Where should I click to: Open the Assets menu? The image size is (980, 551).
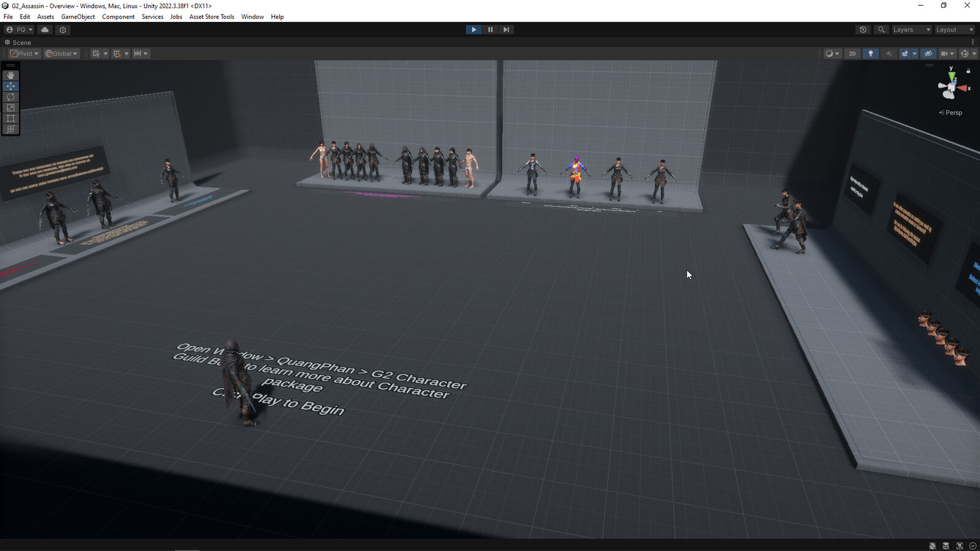pyautogui.click(x=45, y=17)
